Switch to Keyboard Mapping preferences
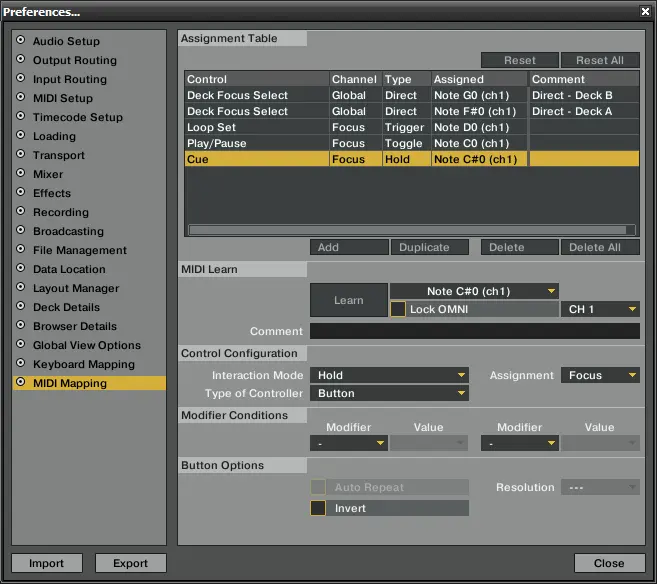The width and height of the screenshot is (657, 584). pyautogui.click(x=83, y=364)
